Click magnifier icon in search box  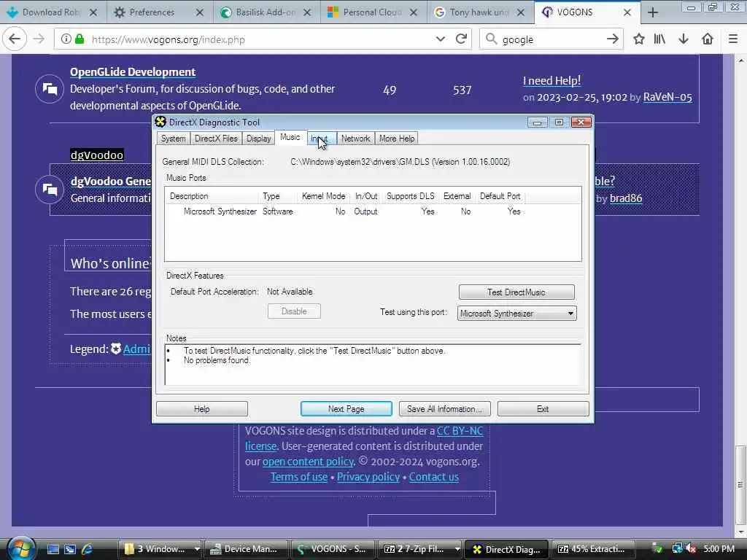(491, 39)
